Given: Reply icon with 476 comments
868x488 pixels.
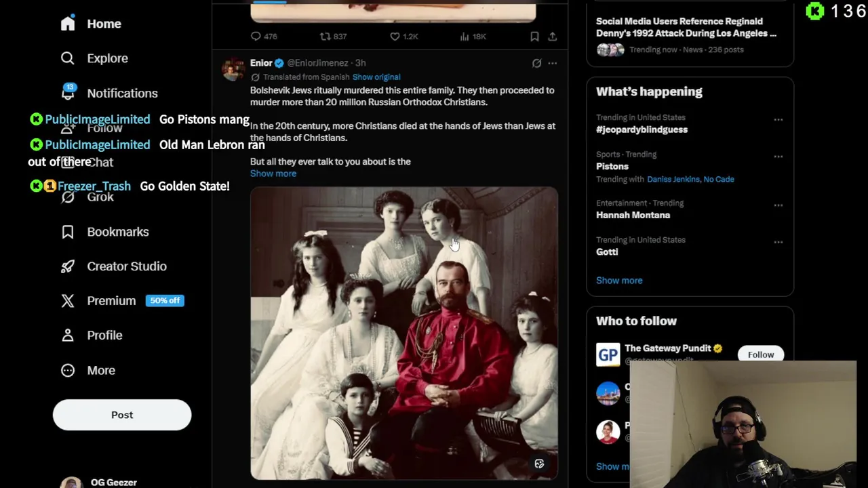Looking at the screenshot, I should point(256,37).
